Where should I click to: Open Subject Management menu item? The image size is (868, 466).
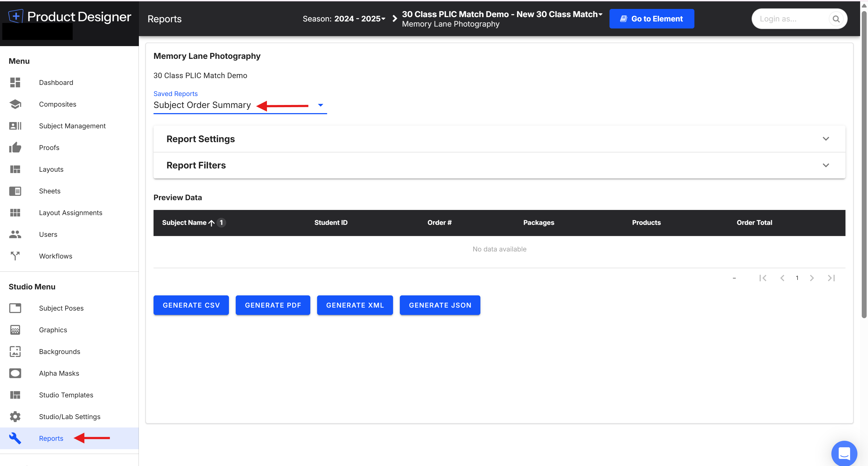click(x=69, y=126)
